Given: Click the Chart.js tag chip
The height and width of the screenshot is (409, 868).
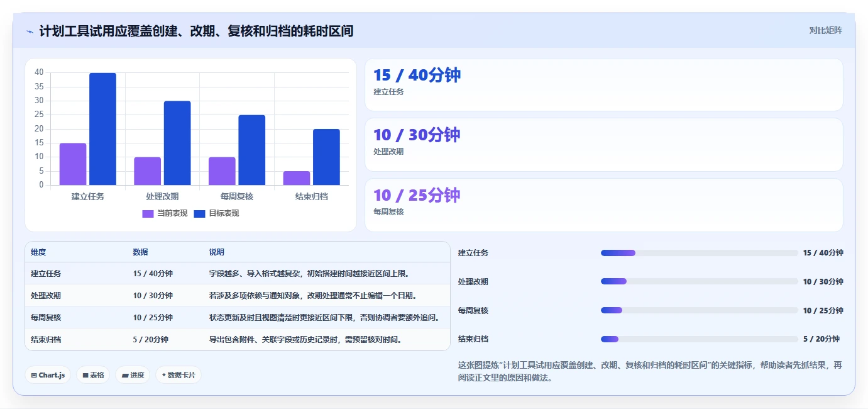Looking at the screenshot, I should pos(48,375).
